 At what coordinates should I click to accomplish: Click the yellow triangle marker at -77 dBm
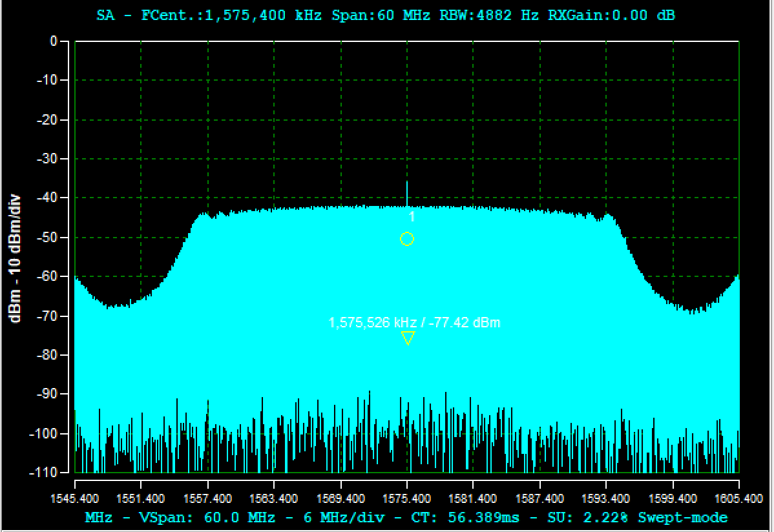click(x=408, y=338)
